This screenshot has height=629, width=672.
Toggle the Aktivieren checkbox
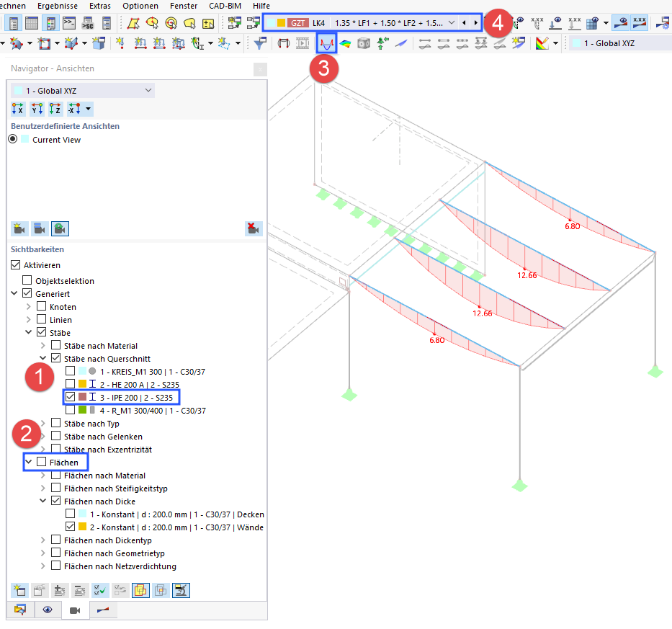(15, 265)
